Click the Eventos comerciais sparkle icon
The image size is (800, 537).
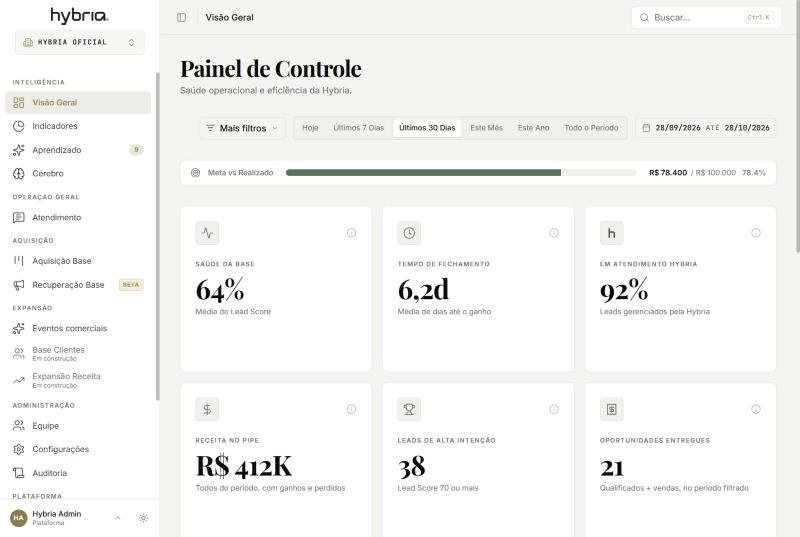pyautogui.click(x=19, y=328)
